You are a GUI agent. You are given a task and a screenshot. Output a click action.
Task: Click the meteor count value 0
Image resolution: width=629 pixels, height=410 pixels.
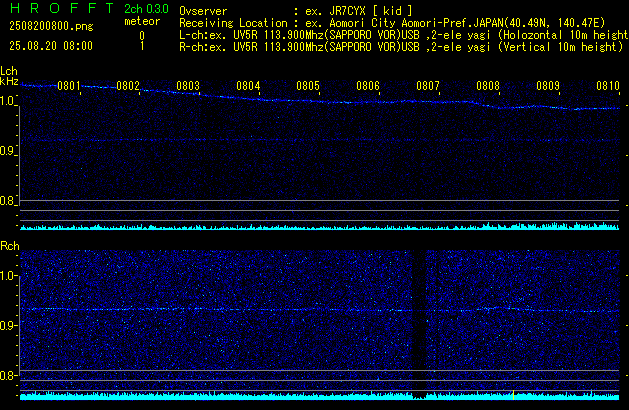(x=142, y=36)
